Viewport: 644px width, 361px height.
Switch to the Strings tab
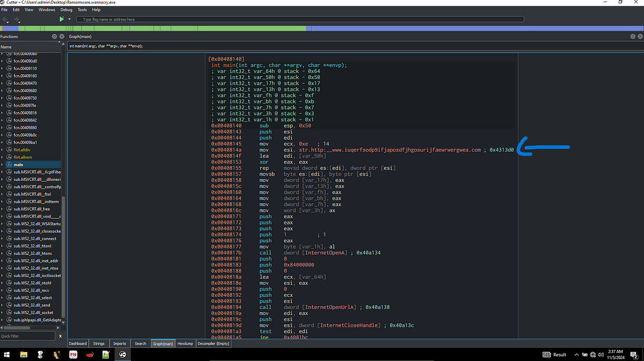(99, 344)
